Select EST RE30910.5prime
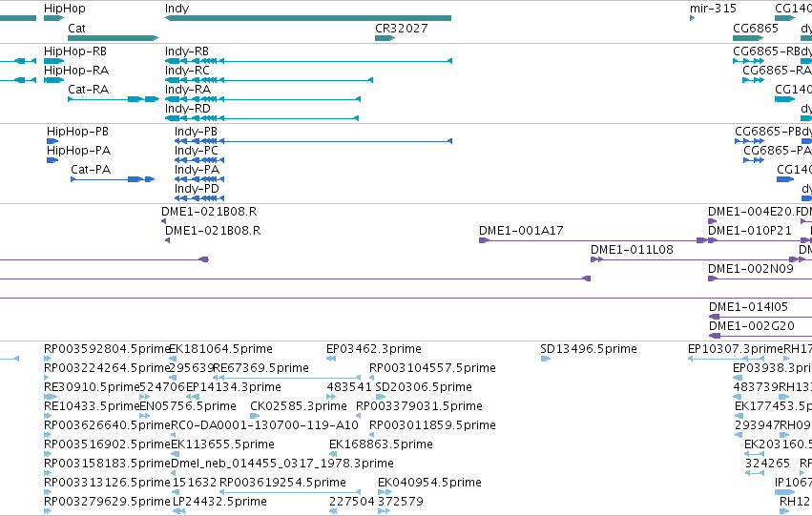 [x=92, y=387]
